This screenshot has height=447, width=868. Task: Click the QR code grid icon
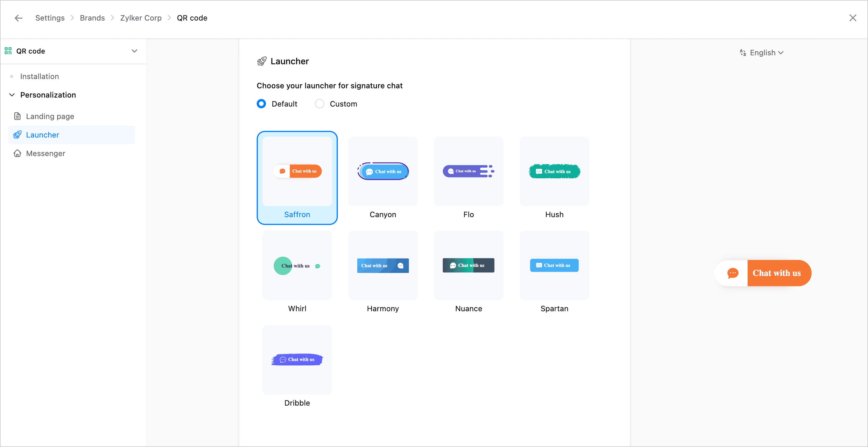click(x=8, y=51)
